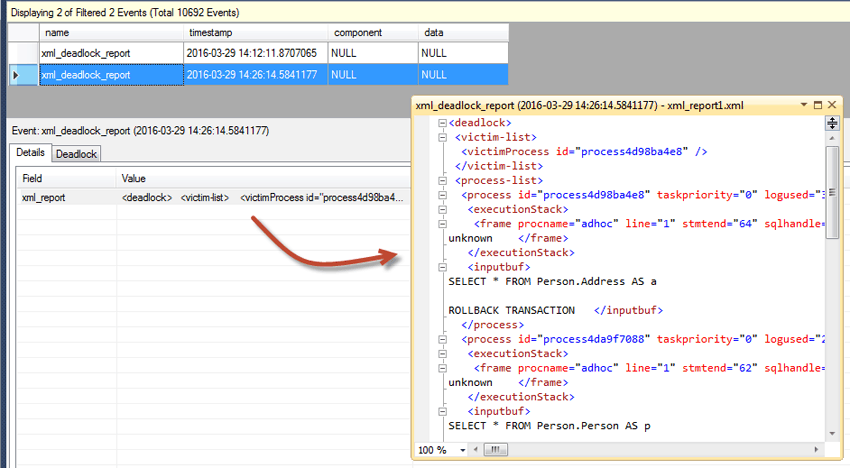Collapse first frame procname adhoc node
The height and width of the screenshot is (468, 850).
pyautogui.click(x=442, y=224)
